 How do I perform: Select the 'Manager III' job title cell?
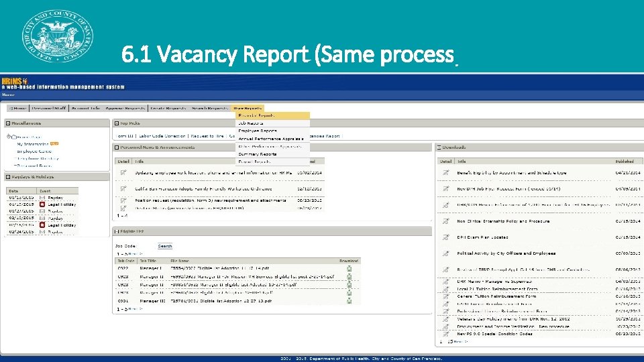click(152, 301)
